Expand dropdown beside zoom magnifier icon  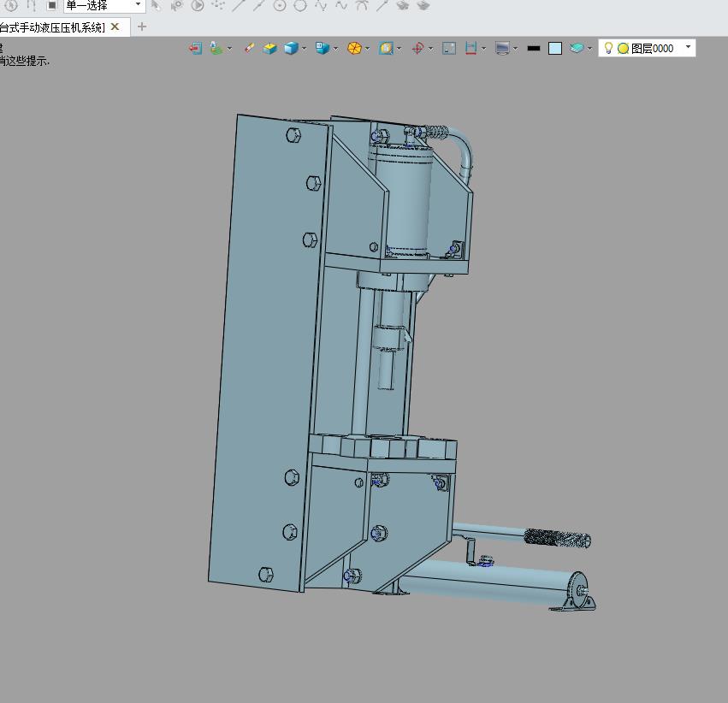point(399,49)
